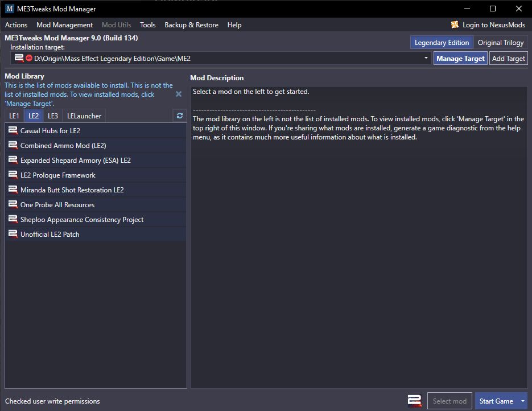Click the ME2 game icon in the installation target box

pos(19,58)
